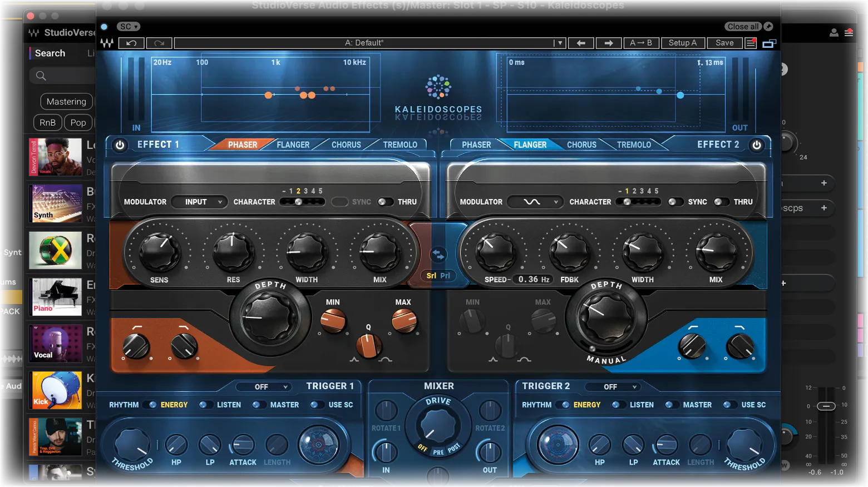Screen dimensions: 868x487
Task: Enable Trigger 2 MASTER switch
Action: [x=671, y=405]
